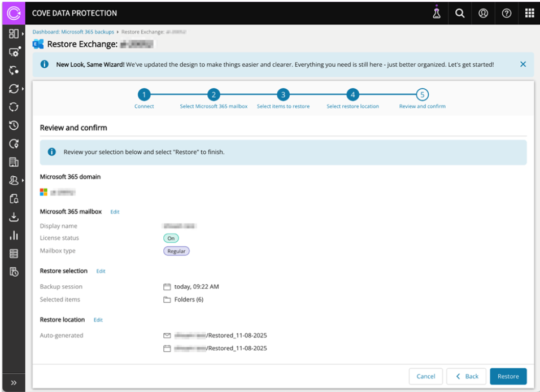Edit the Restore location section
The height and width of the screenshot is (392, 540).
(x=98, y=320)
